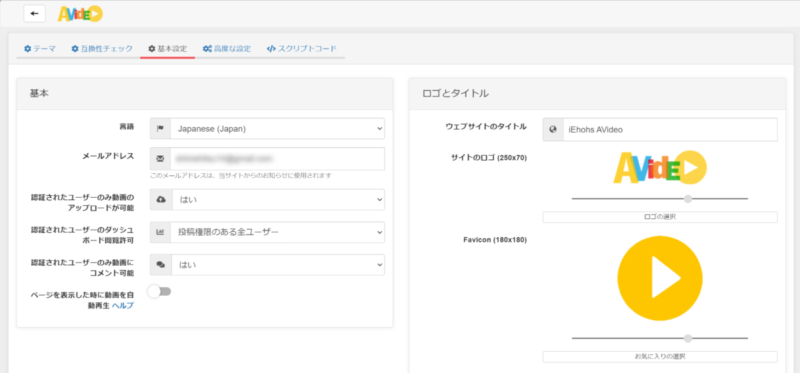Click the globe icon beside website title
800x373 pixels.
click(553, 130)
